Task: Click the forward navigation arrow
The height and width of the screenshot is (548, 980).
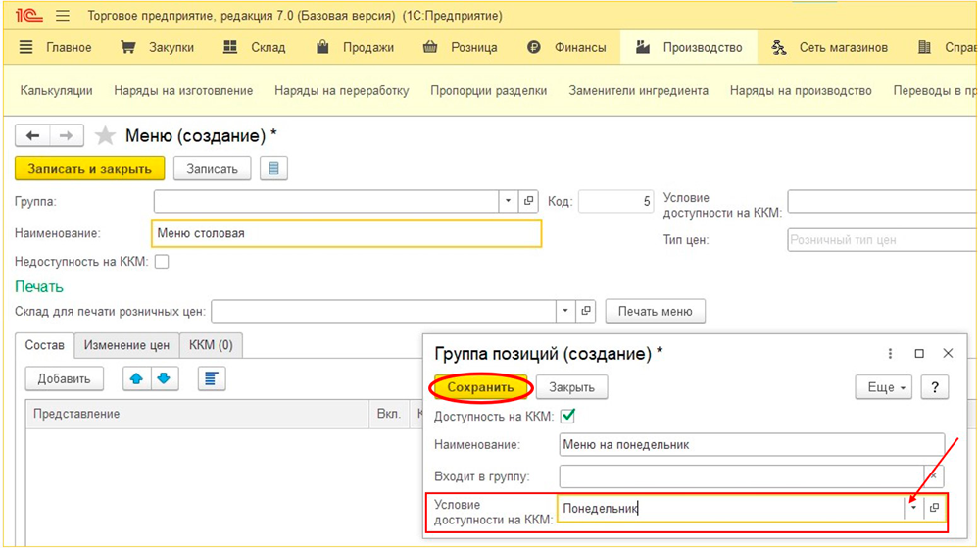Action: 67,135
